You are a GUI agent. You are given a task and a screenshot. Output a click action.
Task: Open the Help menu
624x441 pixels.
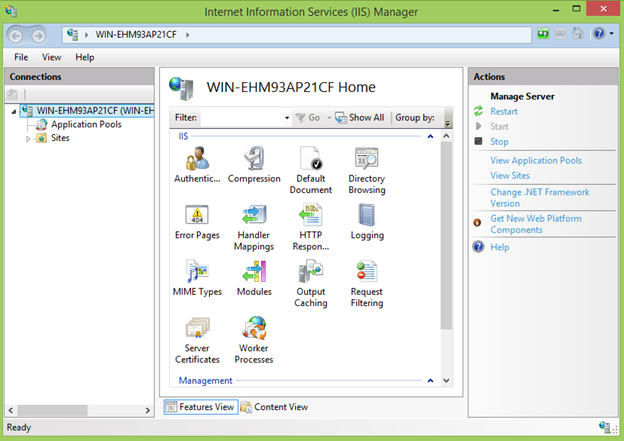[85, 57]
